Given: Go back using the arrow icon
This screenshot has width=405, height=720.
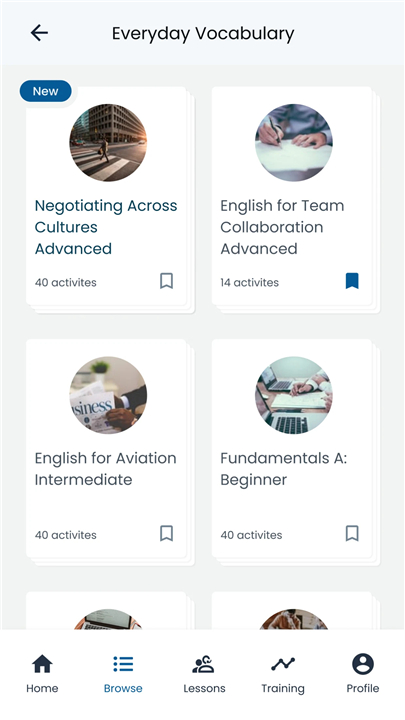Looking at the screenshot, I should coord(39,33).
